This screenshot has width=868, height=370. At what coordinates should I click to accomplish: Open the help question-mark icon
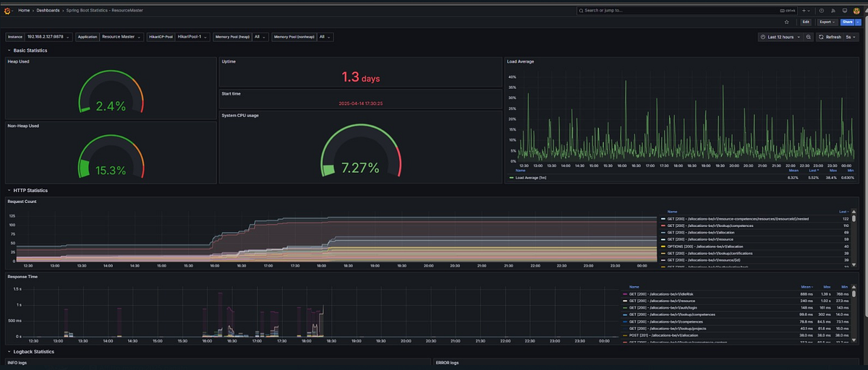point(821,10)
